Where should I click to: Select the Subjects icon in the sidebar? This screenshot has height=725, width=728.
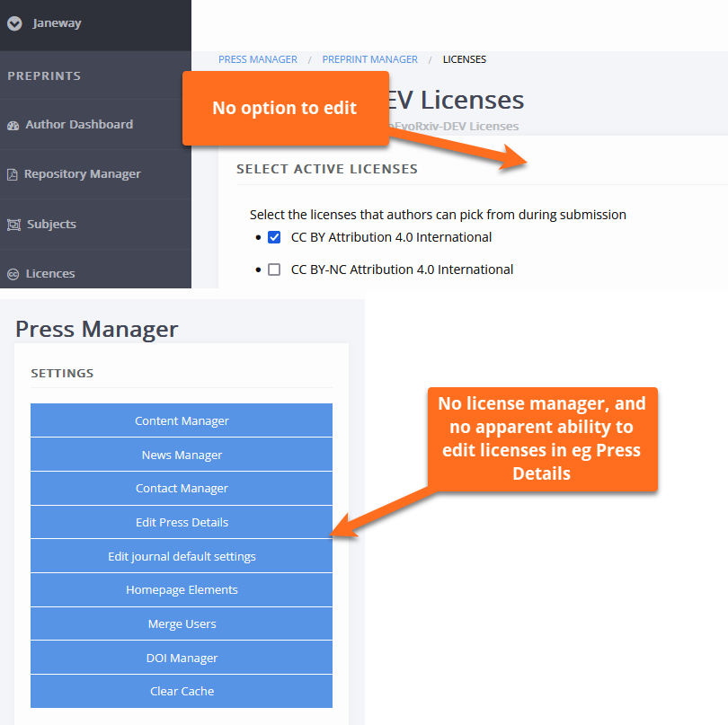coord(12,224)
